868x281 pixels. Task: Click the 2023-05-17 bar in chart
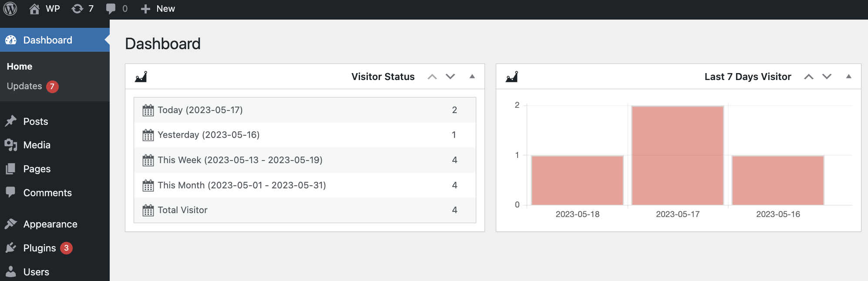coord(677,155)
